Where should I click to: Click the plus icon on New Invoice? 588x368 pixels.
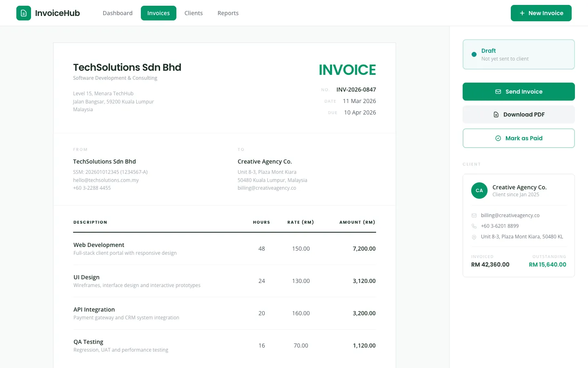click(x=522, y=13)
